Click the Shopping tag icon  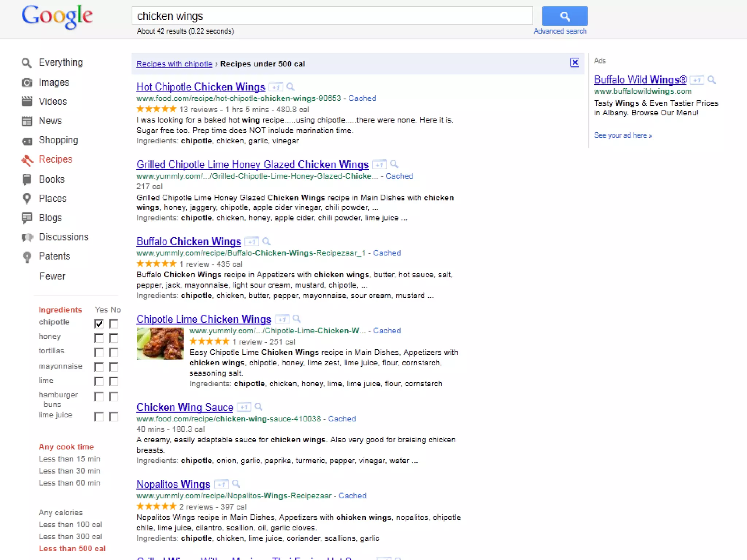tap(27, 141)
